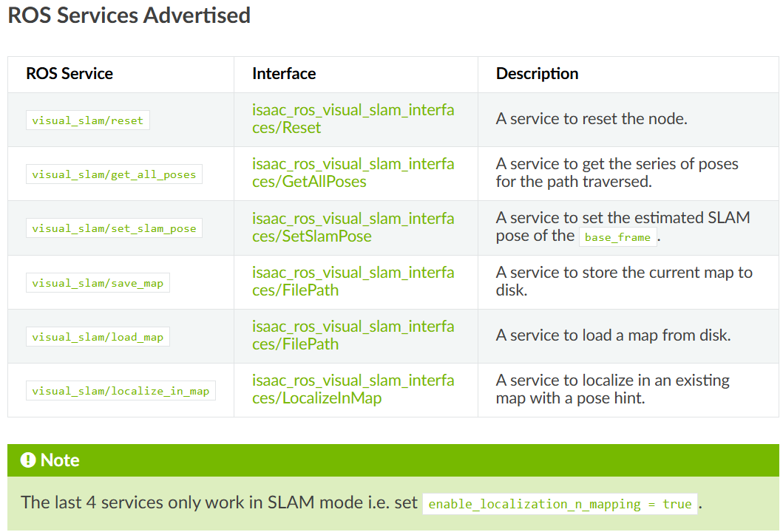Select the visual_slam/reset service code
The width and height of the screenshot is (783, 532).
[88, 120]
